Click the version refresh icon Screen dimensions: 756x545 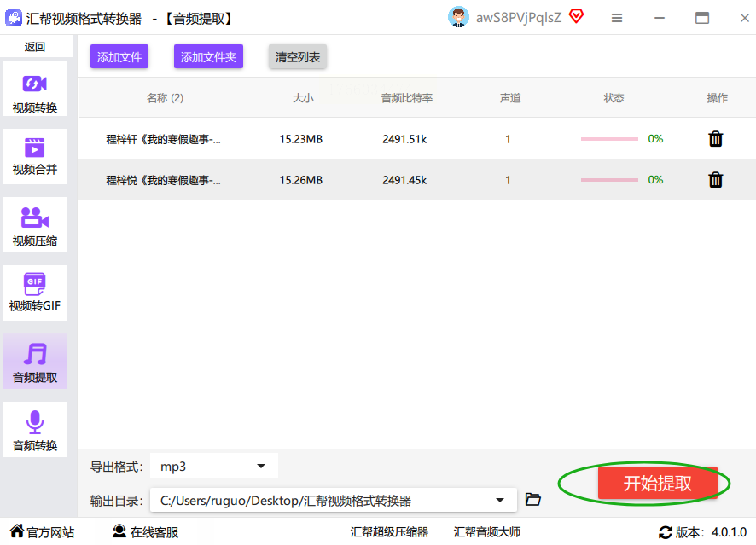[666, 532]
